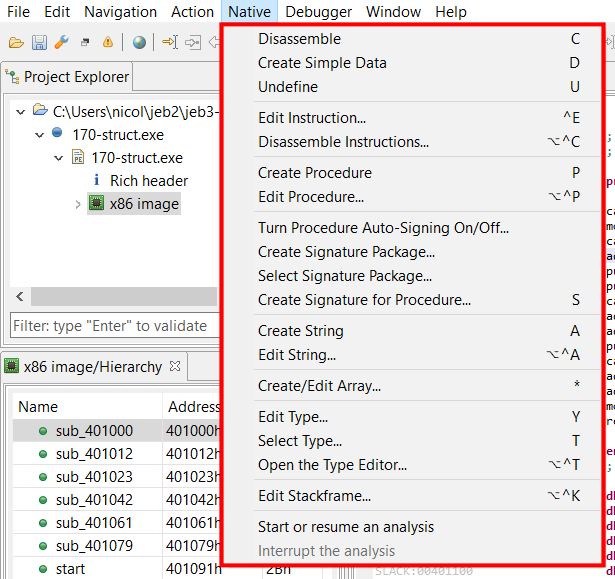Click the Rich header tree item
615x579 pixels.
[149, 181]
